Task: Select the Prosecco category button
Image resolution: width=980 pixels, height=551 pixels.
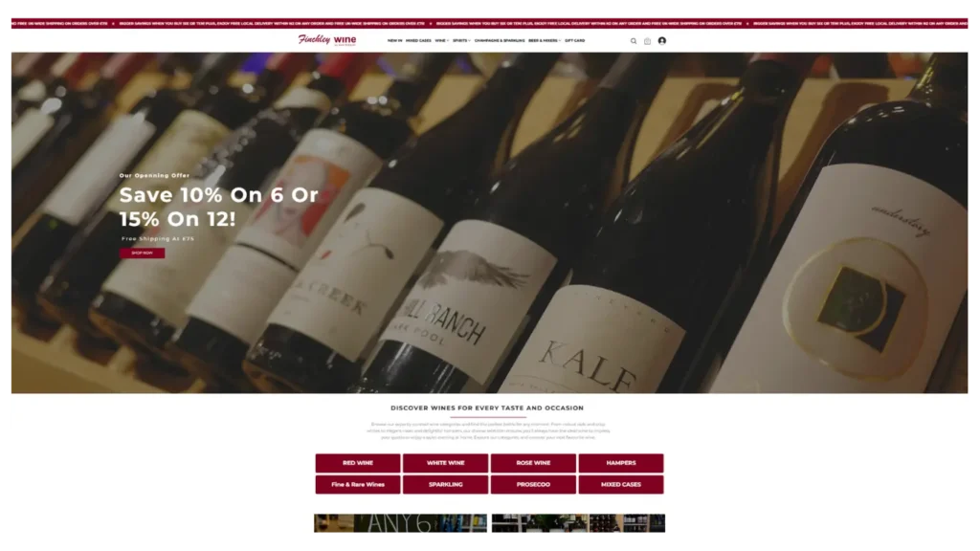Action: coord(533,485)
